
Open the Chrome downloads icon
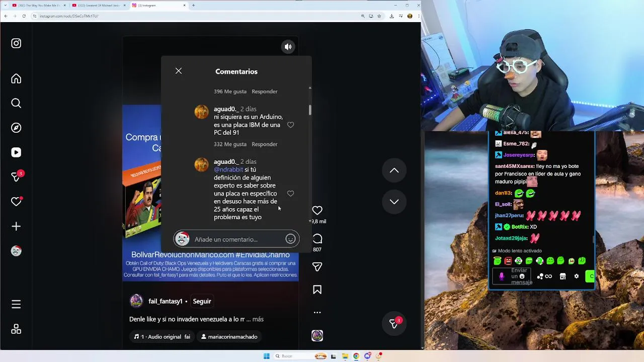[391, 16]
